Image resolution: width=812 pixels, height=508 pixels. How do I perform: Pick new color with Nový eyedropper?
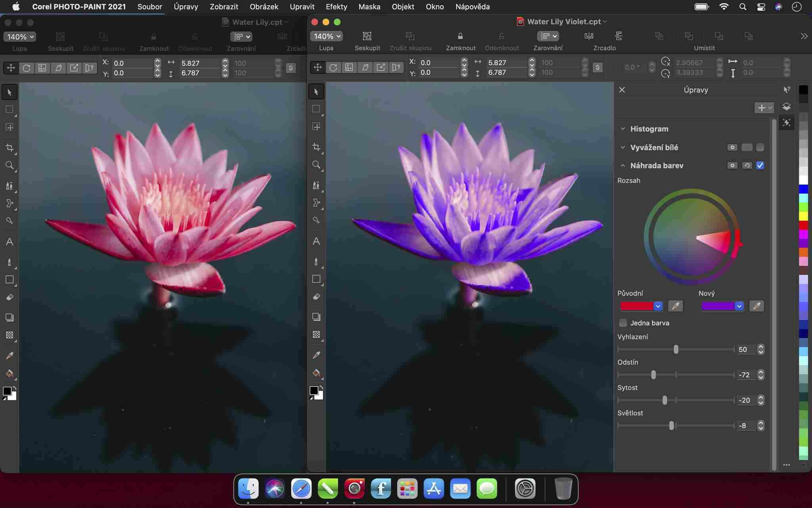click(x=756, y=306)
